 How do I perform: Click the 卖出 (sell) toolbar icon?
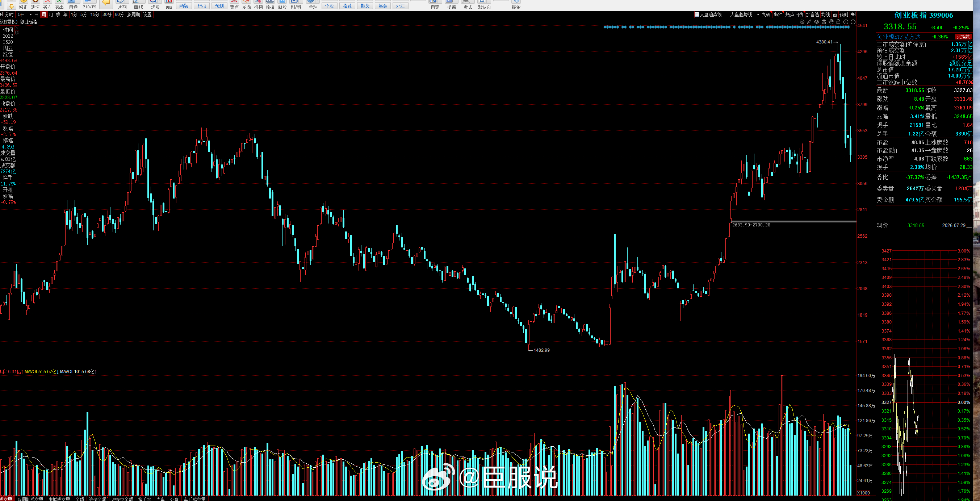(x=59, y=5)
